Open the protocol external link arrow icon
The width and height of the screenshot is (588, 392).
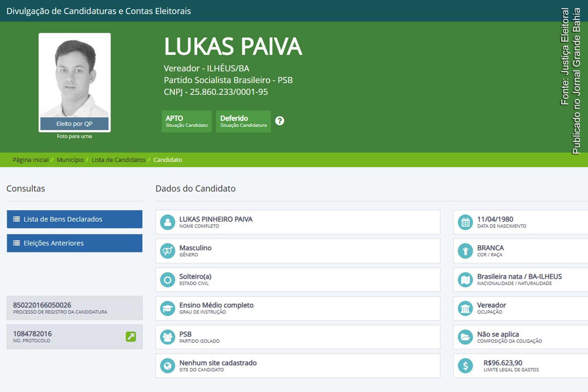pos(131,336)
